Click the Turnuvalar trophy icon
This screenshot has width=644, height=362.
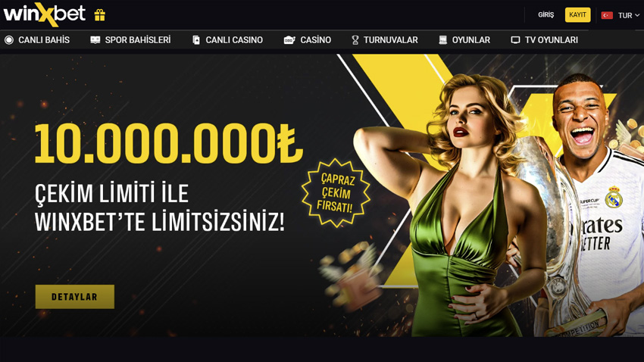point(355,40)
